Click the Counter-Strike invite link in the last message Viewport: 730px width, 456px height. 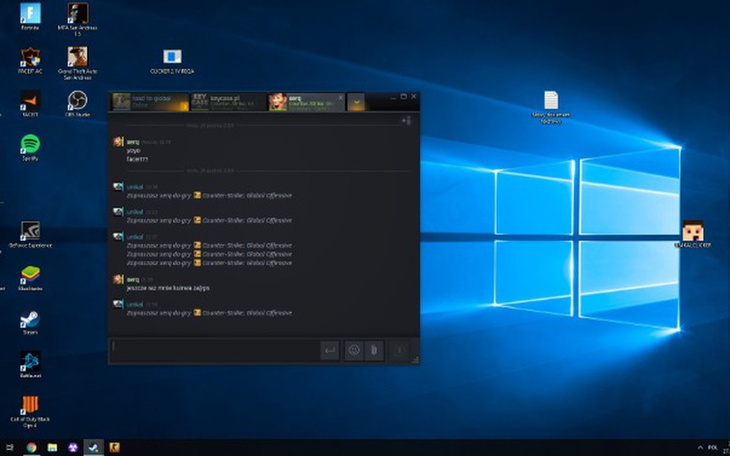pos(247,313)
